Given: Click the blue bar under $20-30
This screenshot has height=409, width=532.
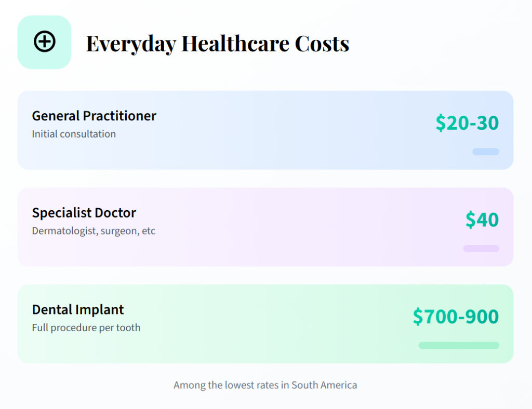Looking at the screenshot, I should tap(486, 152).
